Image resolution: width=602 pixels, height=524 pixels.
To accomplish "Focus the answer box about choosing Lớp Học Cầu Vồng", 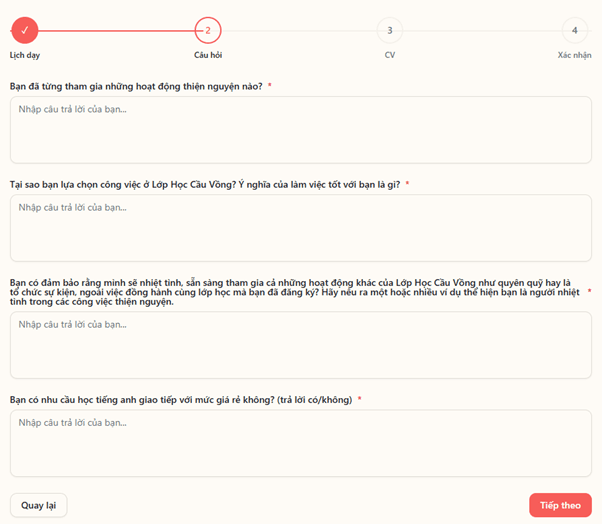I will tap(301, 228).
